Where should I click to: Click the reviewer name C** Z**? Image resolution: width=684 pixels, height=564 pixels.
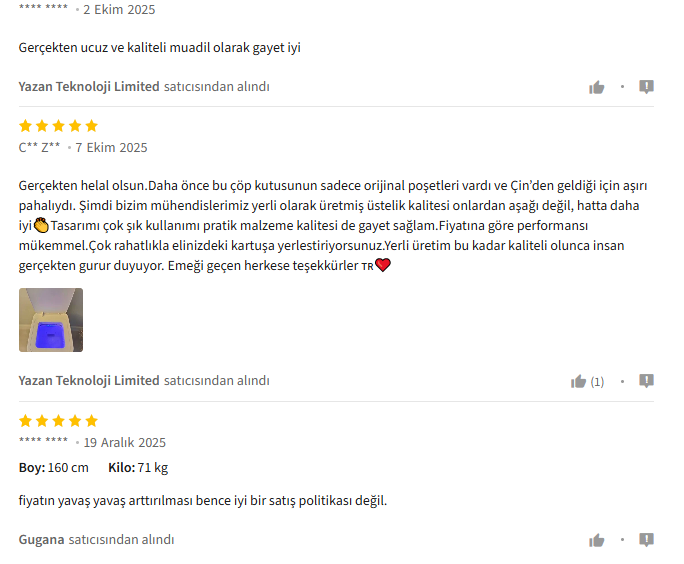tap(39, 147)
